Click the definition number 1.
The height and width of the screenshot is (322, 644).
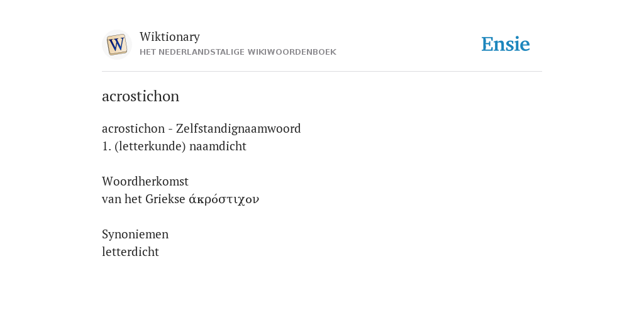pos(106,146)
